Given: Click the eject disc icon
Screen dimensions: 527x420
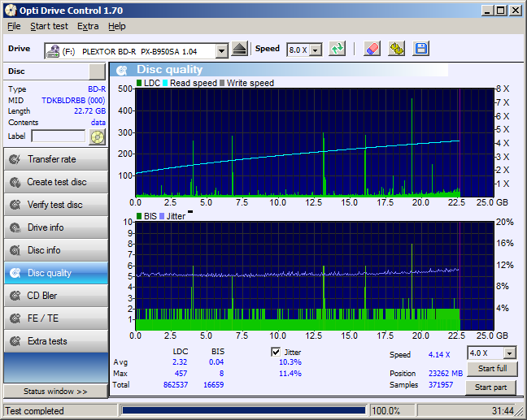Looking at the screenshot, I should [240, 49].
